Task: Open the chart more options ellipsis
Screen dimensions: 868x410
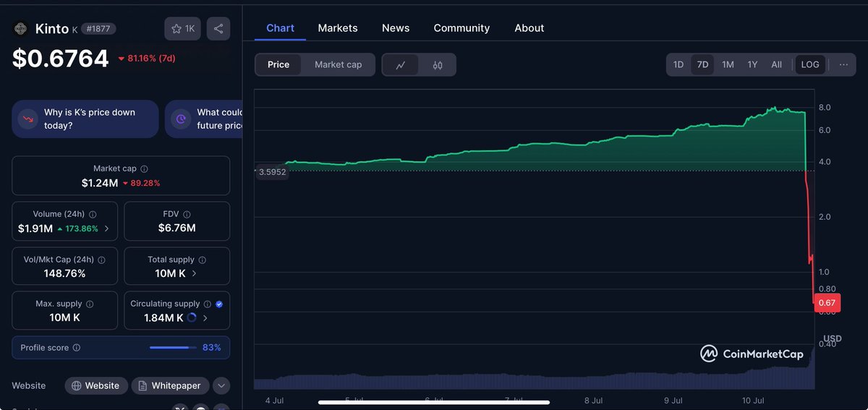Action: (x=843, y=64)
